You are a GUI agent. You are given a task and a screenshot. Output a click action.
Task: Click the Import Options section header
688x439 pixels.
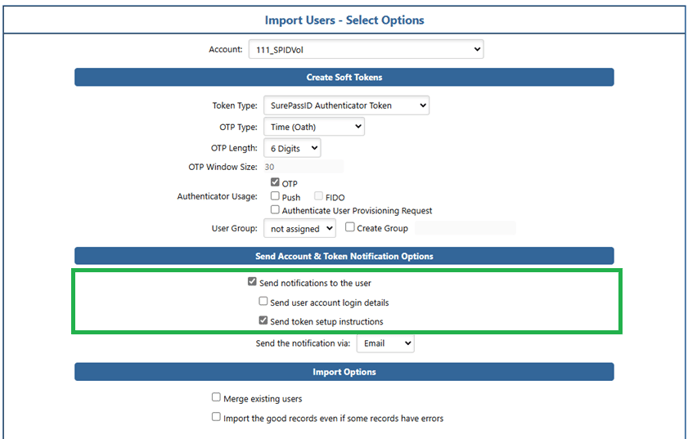click(344, 372)
